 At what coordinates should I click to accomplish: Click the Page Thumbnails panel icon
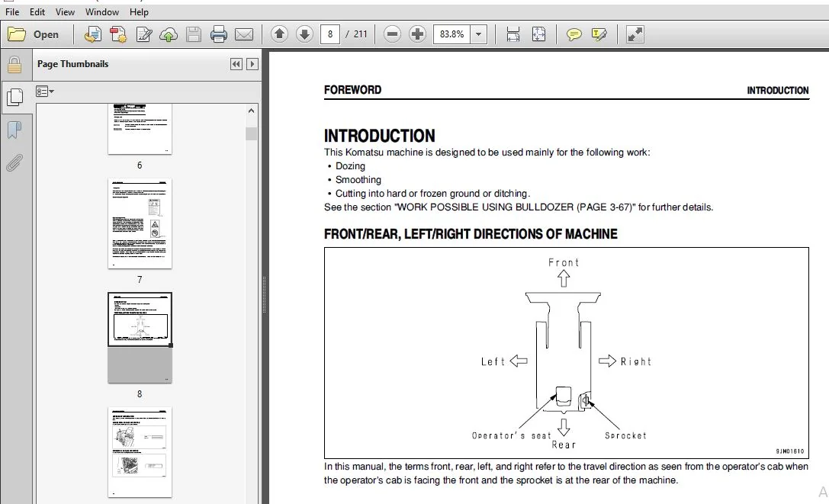tap(14, 98)
